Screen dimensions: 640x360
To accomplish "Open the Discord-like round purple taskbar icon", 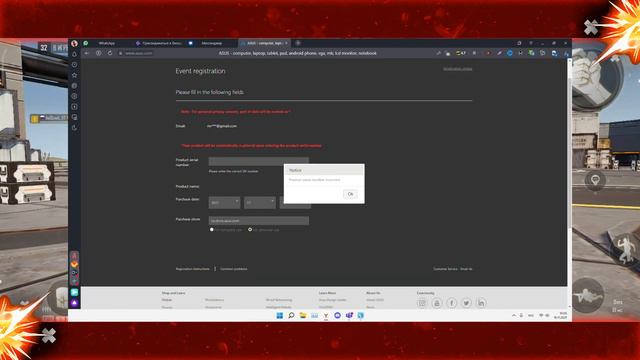I will point(337,316).
